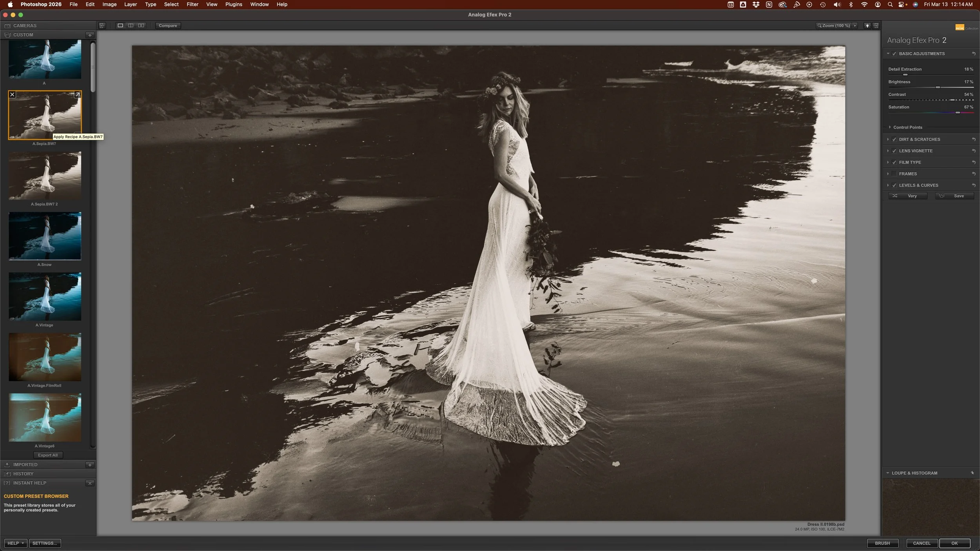980x551 pixels.
Task: Open the Cameras panel icon
Action: (7, 25)
